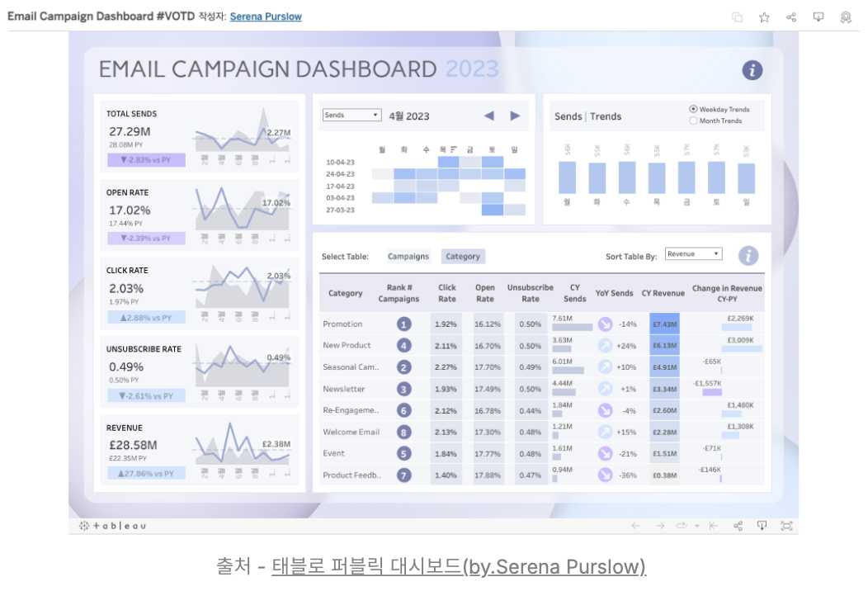Favorite the viz with star icon
Screen dimensions: 868x591
764,17
